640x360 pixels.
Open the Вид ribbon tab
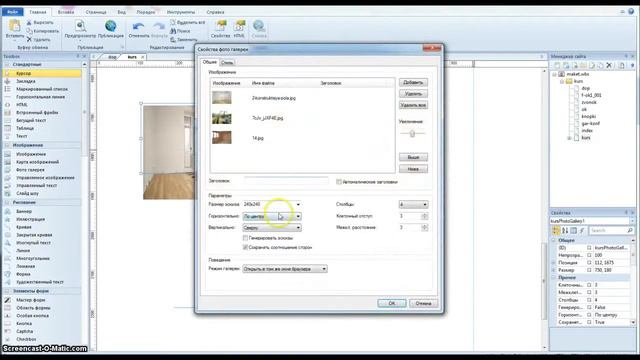point(122,12)
